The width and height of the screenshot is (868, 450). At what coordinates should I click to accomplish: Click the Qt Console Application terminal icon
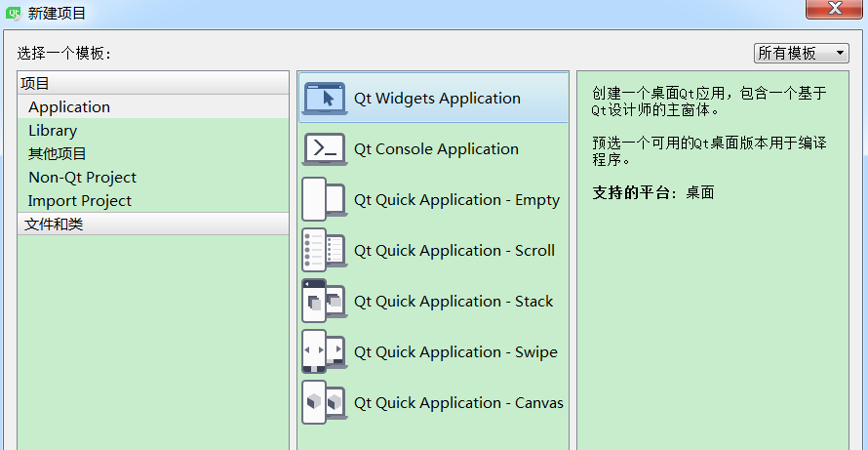point(325,149)
